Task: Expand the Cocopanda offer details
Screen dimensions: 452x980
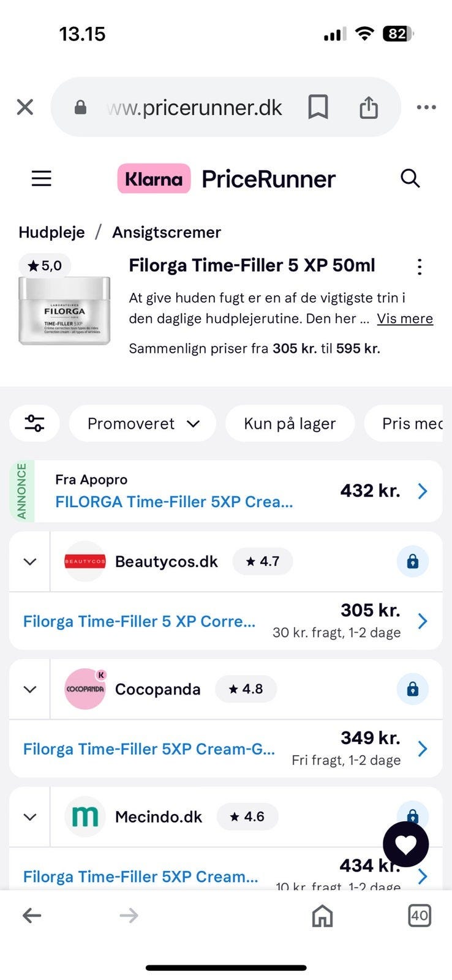Action: [x=30, y=689]
